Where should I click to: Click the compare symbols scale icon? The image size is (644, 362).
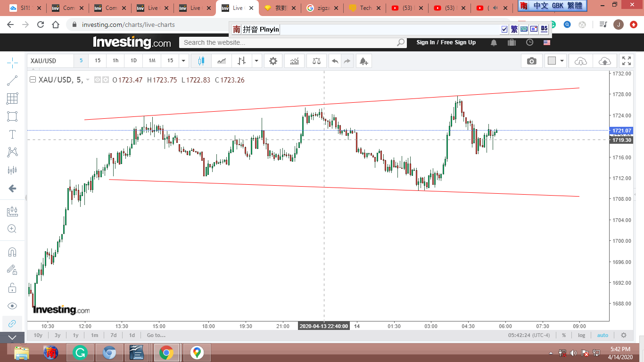click(x=316, y=61)
